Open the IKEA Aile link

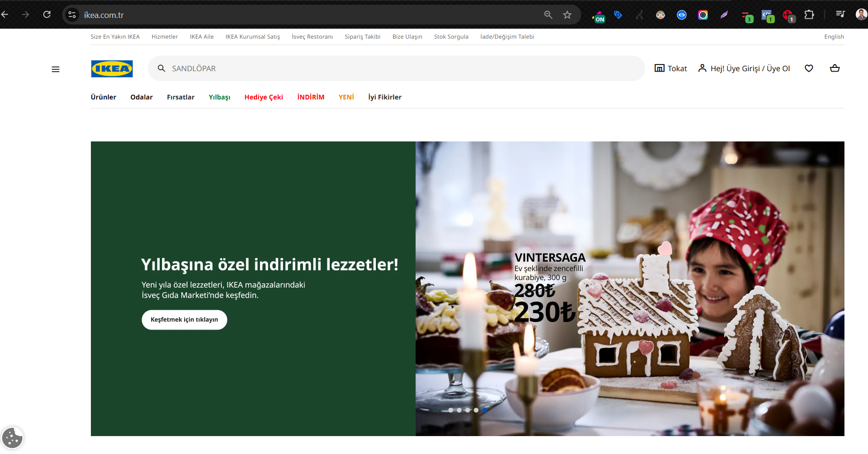pos(202,37)
